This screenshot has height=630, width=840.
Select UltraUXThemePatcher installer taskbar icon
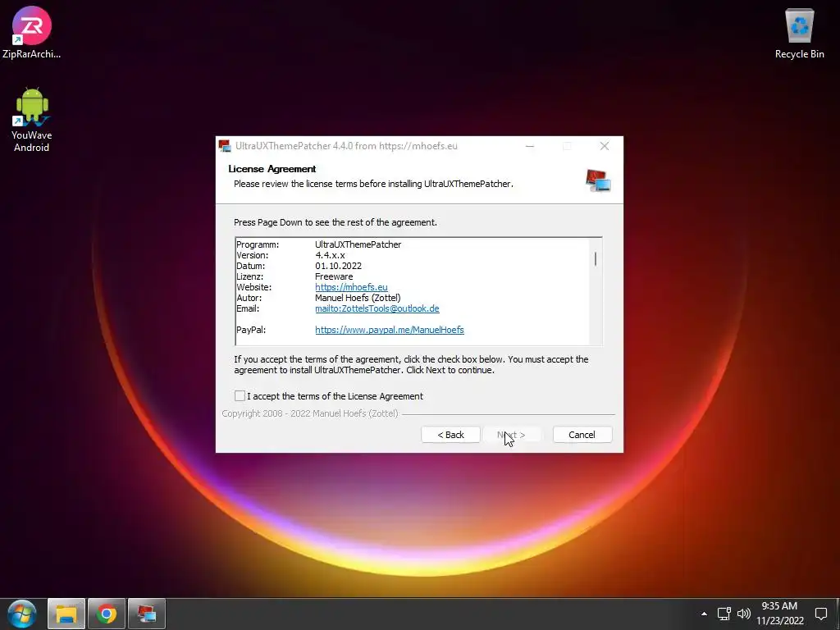tap(147, 614)
